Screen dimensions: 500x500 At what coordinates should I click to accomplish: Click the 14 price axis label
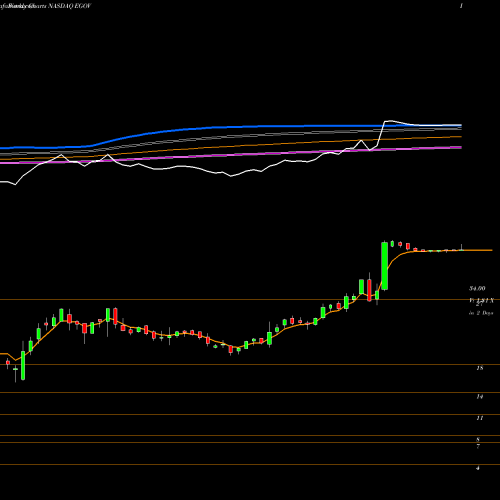pos(480,396)
